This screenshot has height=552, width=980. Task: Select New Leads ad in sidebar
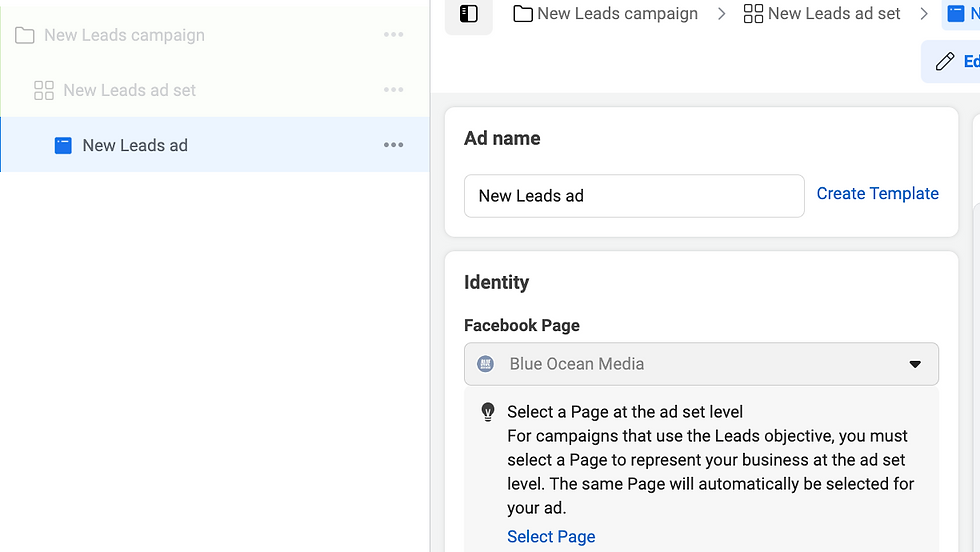(x=135, y=145)
